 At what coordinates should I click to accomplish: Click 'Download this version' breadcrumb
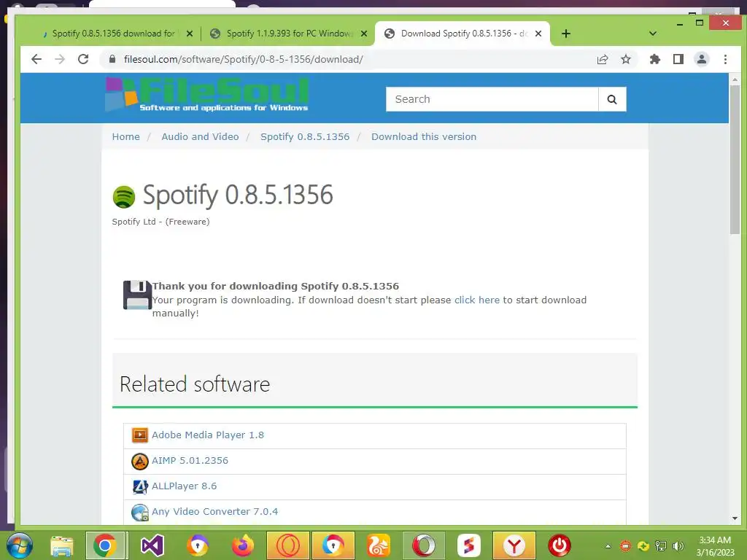(x=424, y=136)
